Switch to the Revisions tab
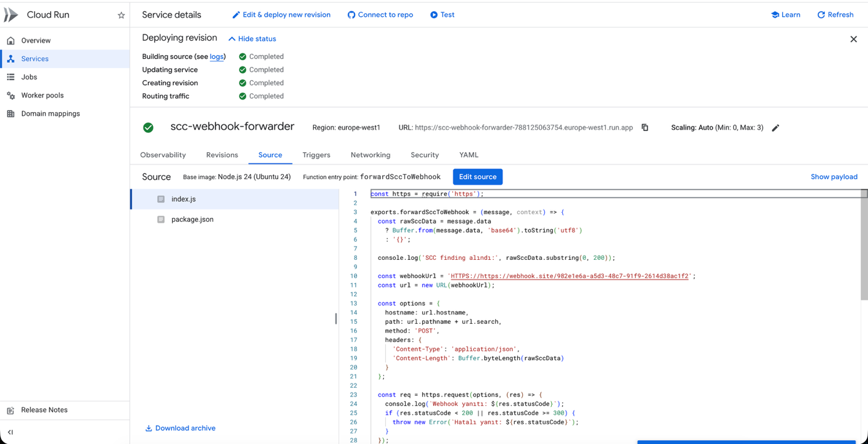Image resolution: width=868 pixels, height=444 pixels. [x=222, y=155]
